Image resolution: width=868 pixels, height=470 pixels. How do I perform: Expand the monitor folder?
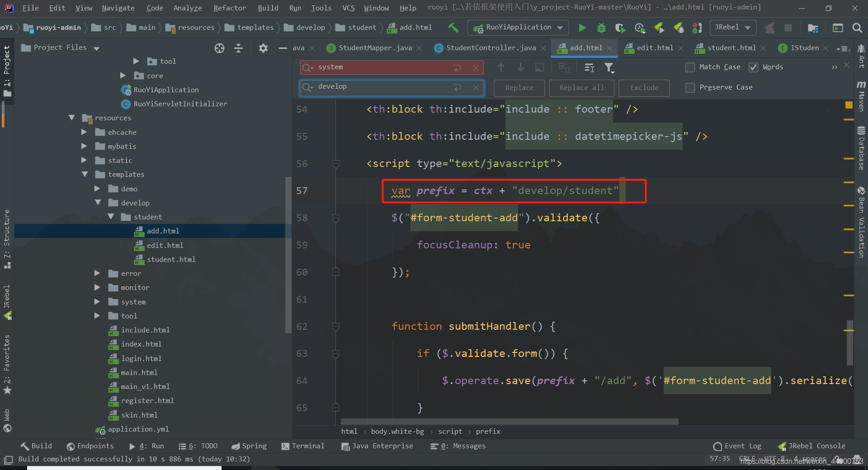(97, 287)
